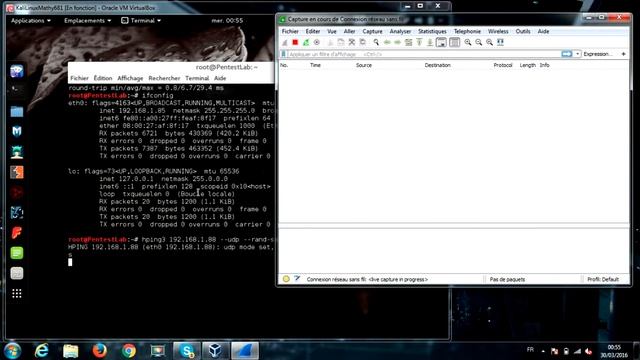The image size is (640, 360).
Task: Open Windows Start orb
Action: tap(12, 351)
